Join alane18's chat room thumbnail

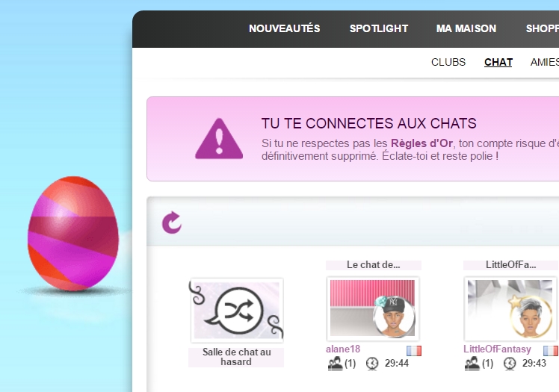click(373, 308)
